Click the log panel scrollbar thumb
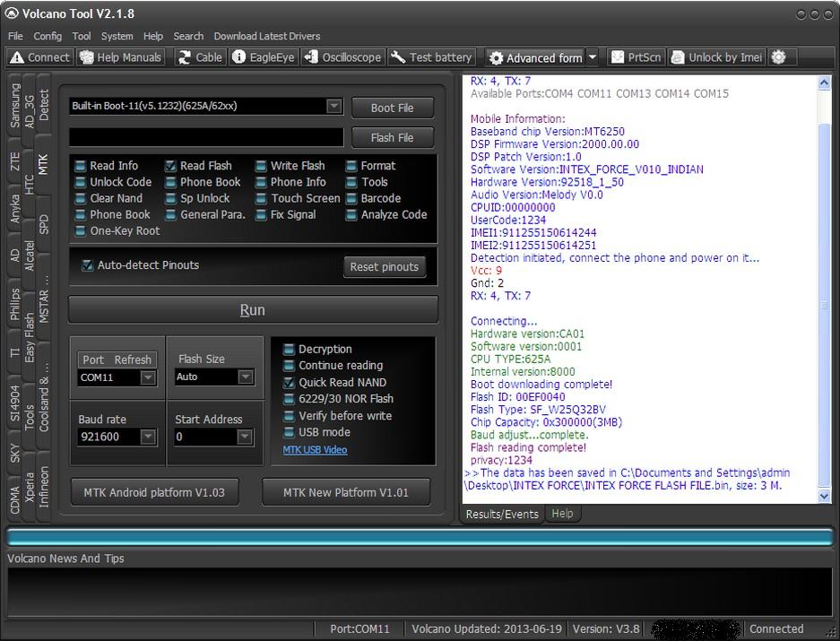 point(825,306)
